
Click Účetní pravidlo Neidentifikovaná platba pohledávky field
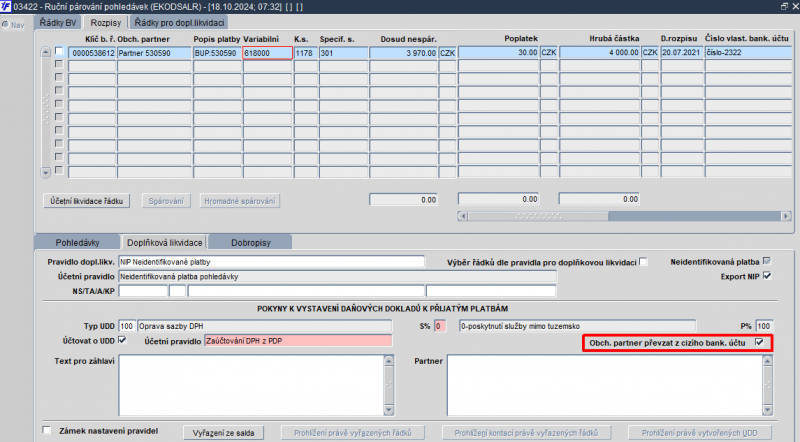point(338,276)
